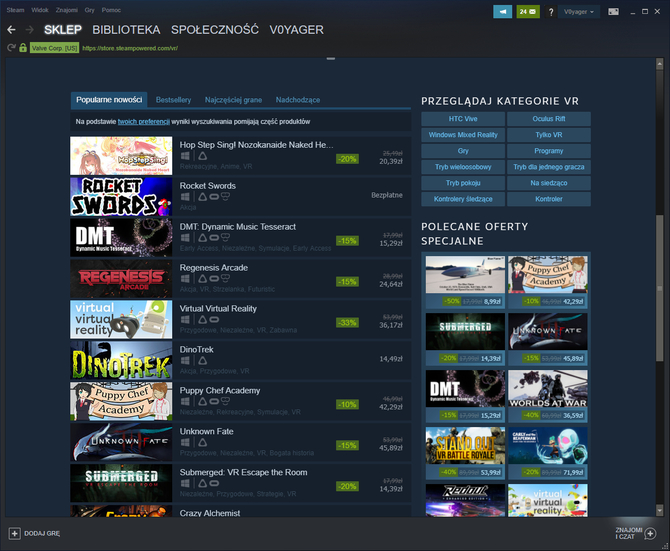Open the Steam menu
The width and height of the screenshot is (670, 551).
tap(15, 10)
